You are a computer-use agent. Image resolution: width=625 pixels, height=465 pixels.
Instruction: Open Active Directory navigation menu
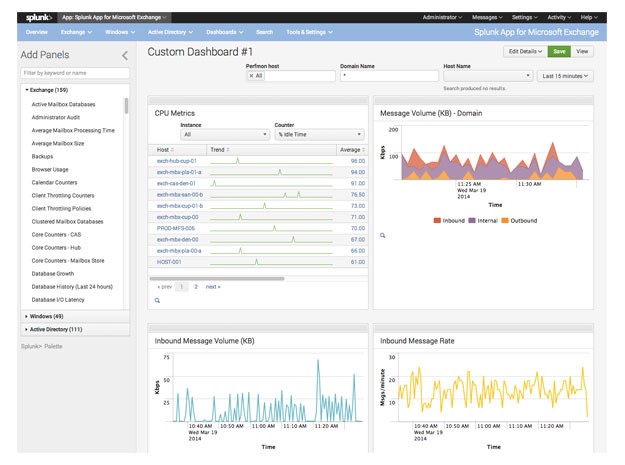point(170,32)
